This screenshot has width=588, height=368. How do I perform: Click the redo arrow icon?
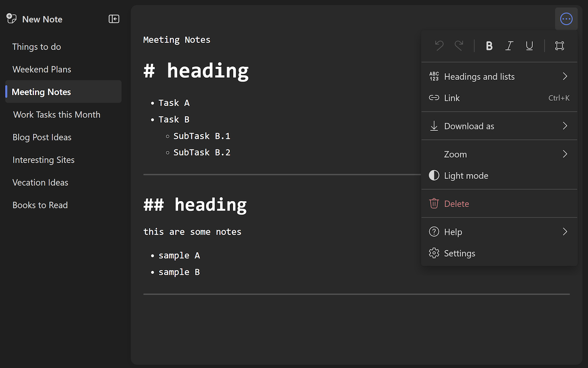(459, 46)
